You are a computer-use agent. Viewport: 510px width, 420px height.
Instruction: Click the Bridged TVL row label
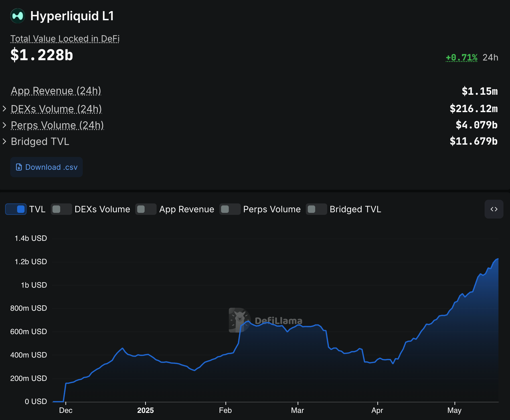[40, 142]
